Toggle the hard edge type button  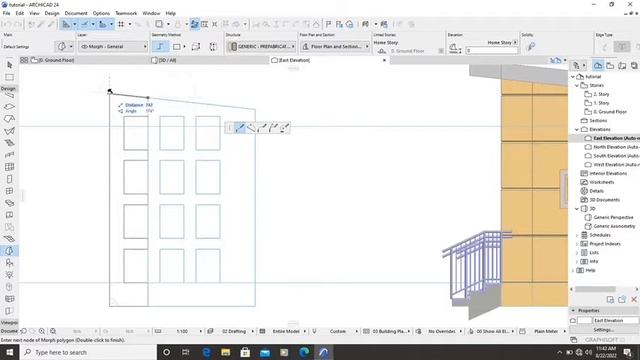coord(622,47)
